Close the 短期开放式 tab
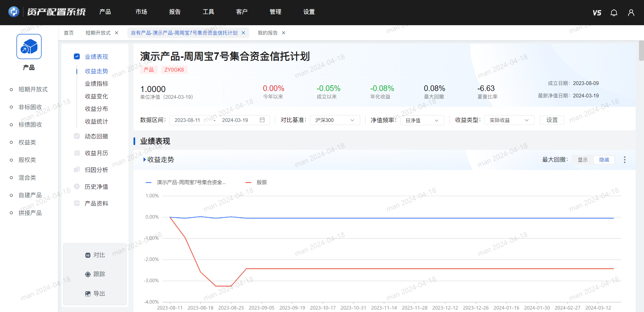Image resolution: width=644 pixels, height=312 pixels. point(116,33)
